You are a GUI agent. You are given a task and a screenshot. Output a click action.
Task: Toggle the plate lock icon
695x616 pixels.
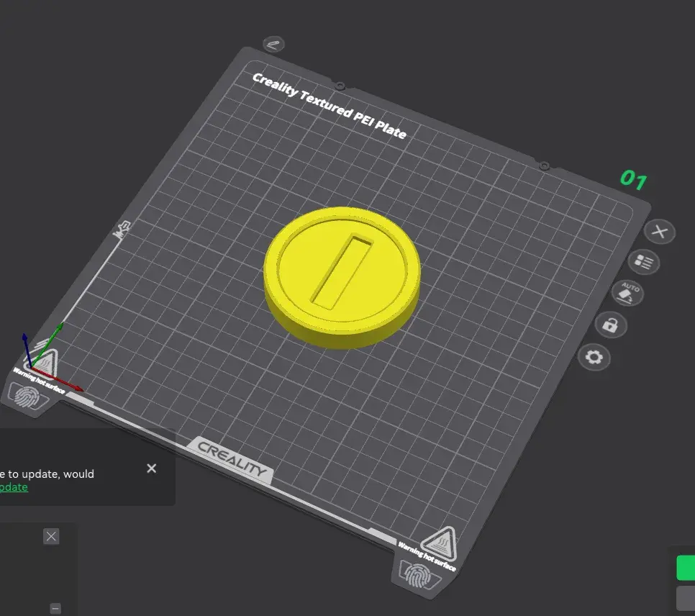point(610,325)
